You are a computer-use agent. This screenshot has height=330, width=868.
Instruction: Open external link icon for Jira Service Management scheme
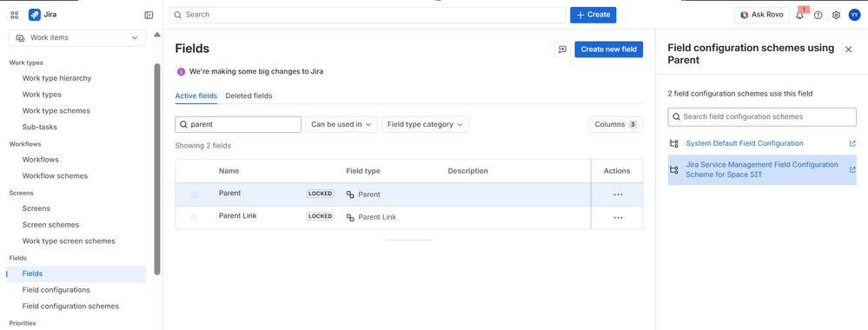pyautogui.click(x=852, y=169)
